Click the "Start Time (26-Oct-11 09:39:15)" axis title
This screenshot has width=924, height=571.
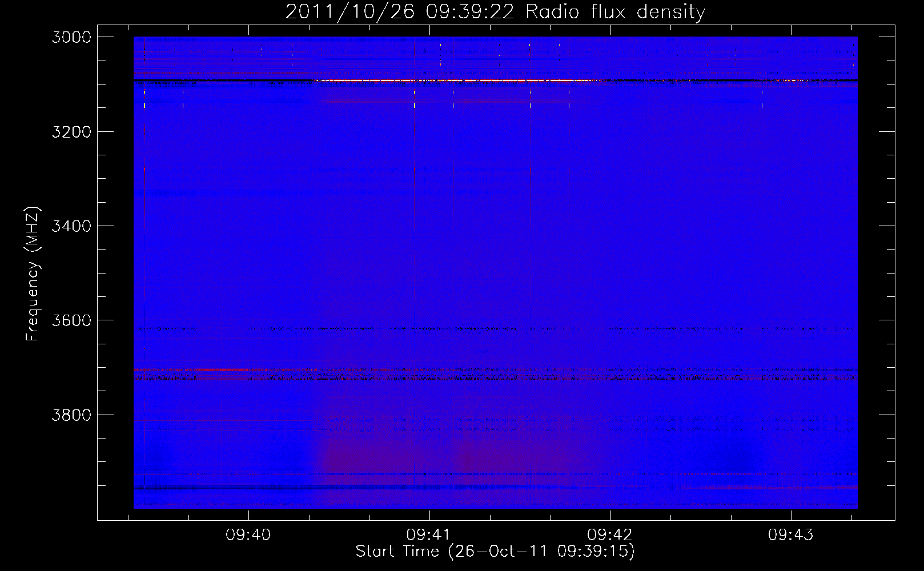point(495,552)
